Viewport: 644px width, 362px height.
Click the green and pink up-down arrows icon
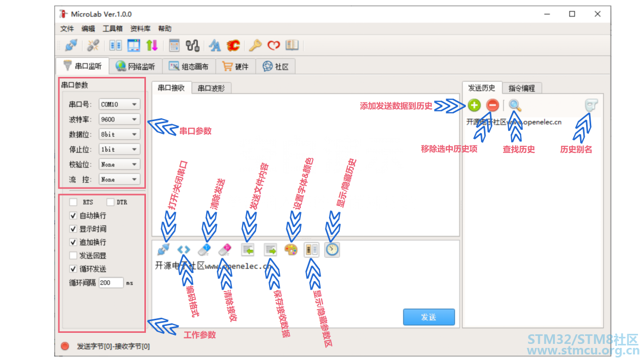click(x=152, y=45)
